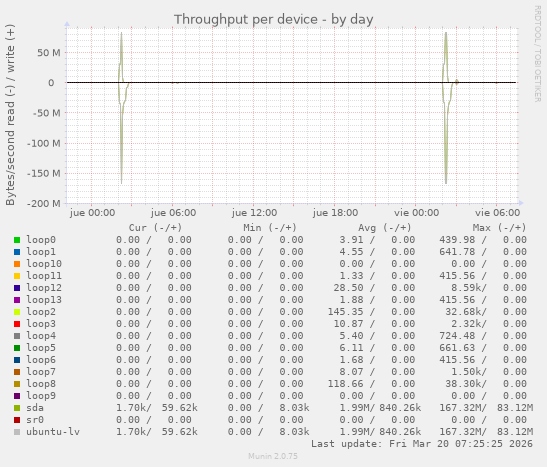Click the 'Min (-/+)' column header

pyautogui.click(x=270, y=228)
